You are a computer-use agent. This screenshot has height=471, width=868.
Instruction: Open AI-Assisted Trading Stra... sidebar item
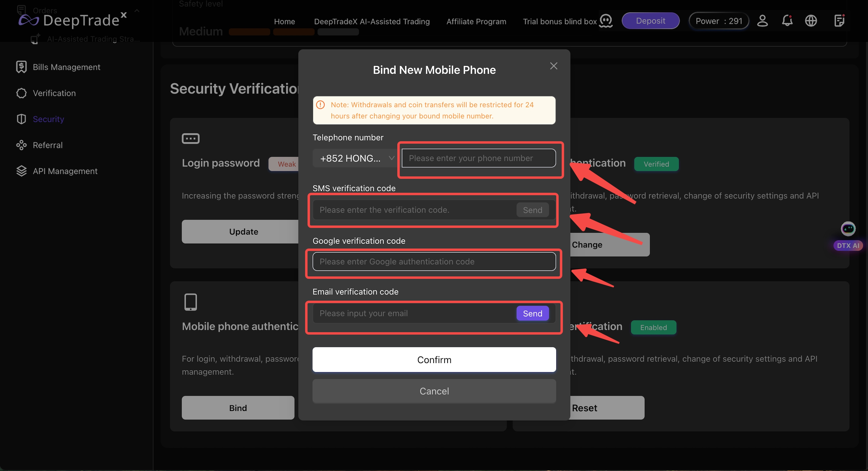pos(93,39)
